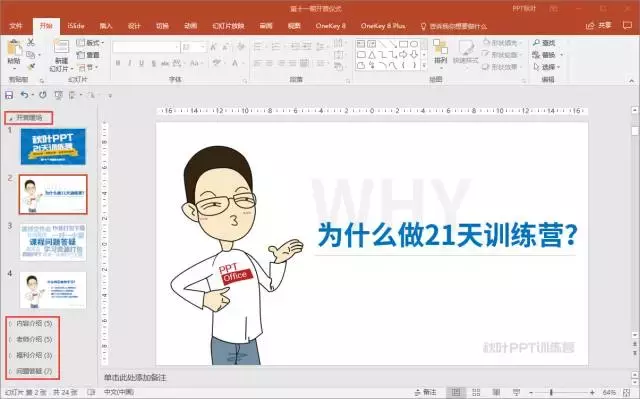Screen dimensions: 640x399
Task: Click zoom in plus button
Action: 592,392
